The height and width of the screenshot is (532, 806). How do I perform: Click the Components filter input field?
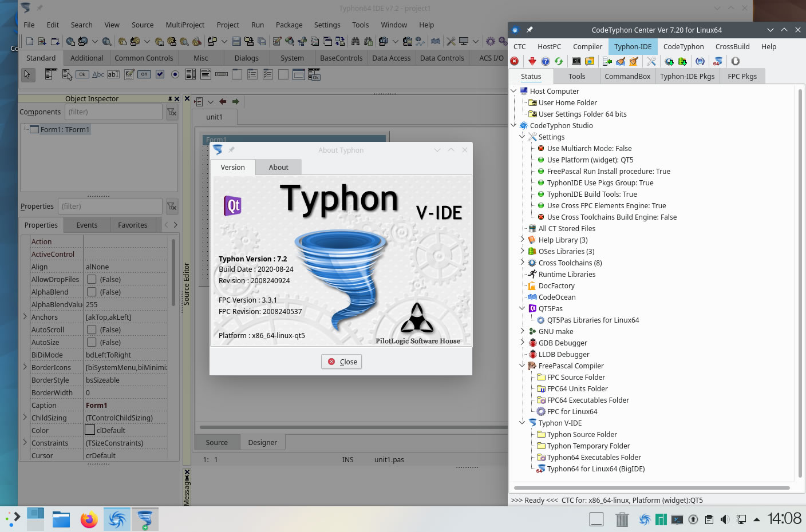[x=113, y=112]
